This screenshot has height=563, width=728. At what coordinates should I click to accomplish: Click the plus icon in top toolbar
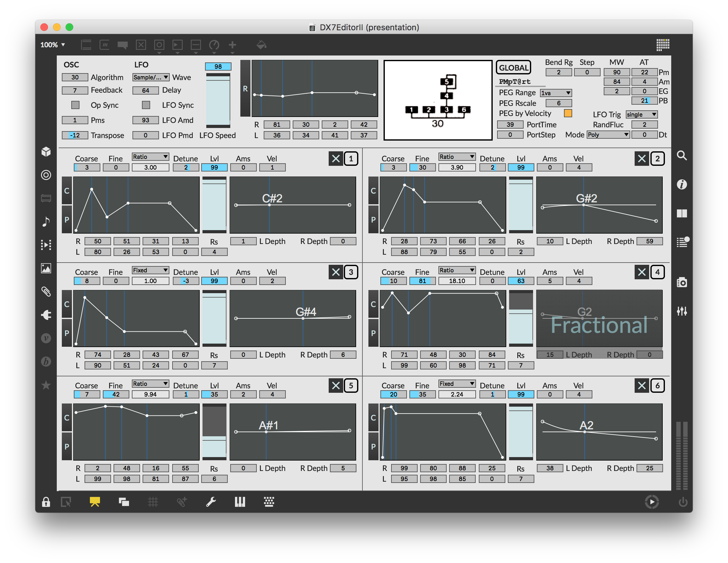click(x=232, y=45)
